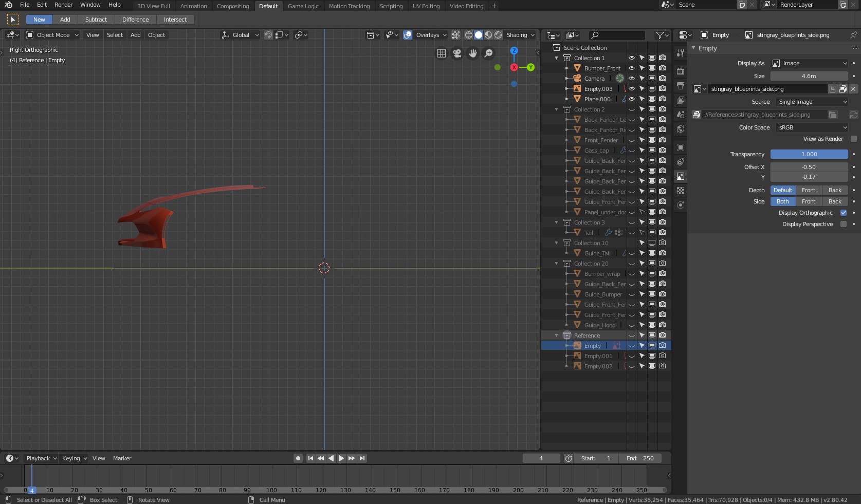
Task: Click the pan view hand icon
Action: click(x=473, y=53)
